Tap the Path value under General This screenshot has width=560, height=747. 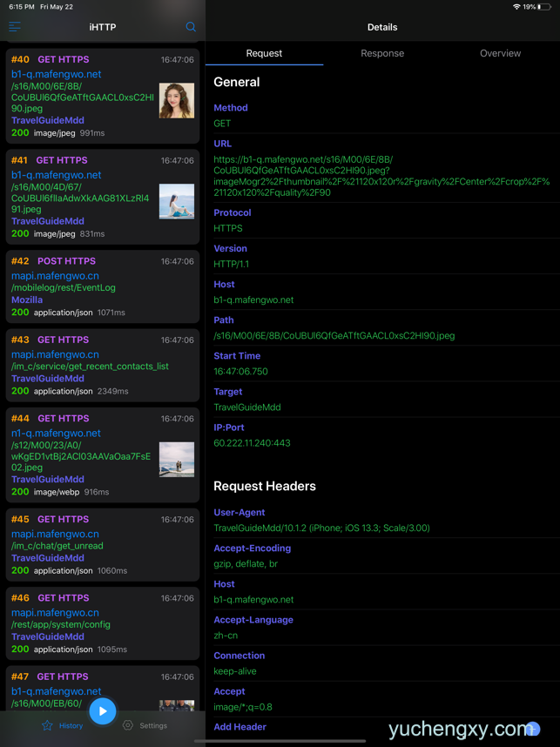click(x=334, y=336)
